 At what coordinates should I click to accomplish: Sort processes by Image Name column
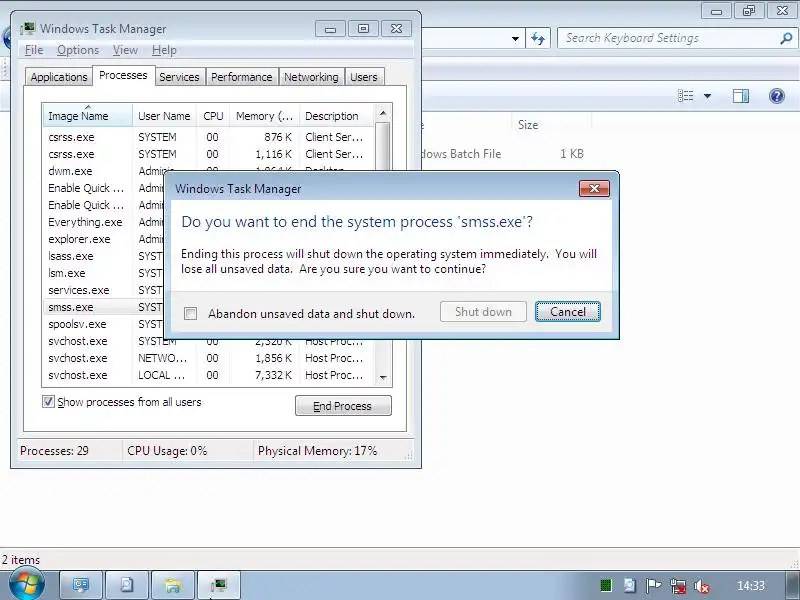pyautogui.click(x=88, y=116)
